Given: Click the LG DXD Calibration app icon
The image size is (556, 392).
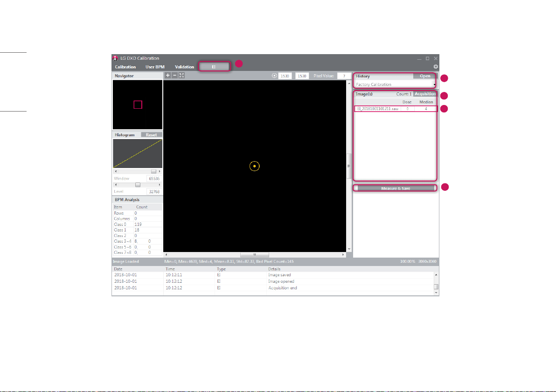Looking at the screenshot, I should 115,58.
